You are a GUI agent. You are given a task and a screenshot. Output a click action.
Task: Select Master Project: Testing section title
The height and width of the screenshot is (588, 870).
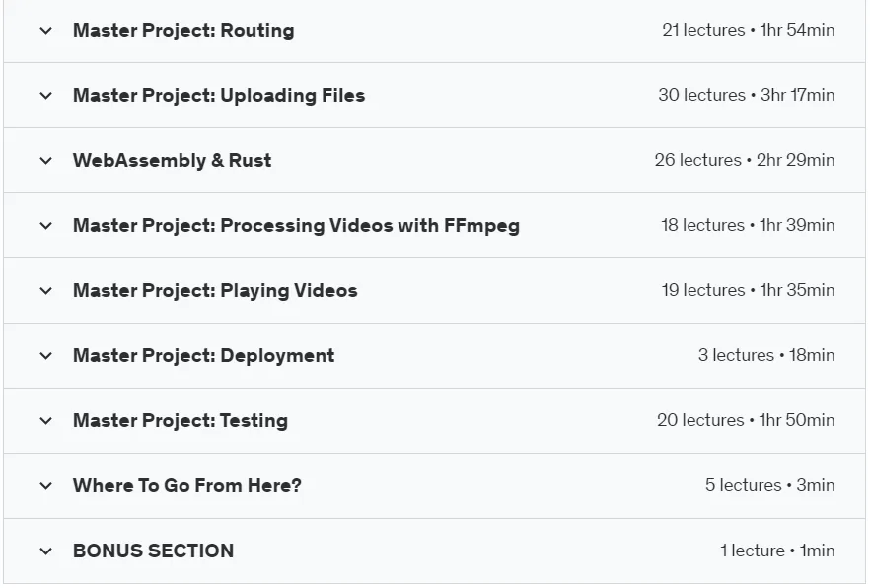(181, 420)
